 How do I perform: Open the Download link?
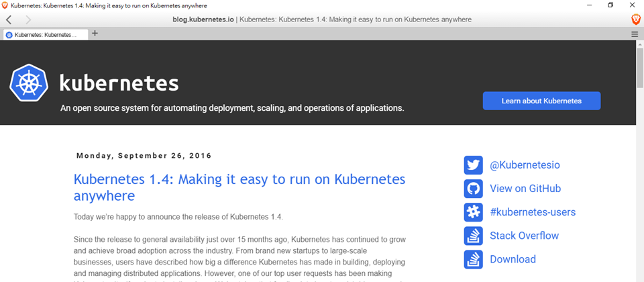click(x=513, y=259)
